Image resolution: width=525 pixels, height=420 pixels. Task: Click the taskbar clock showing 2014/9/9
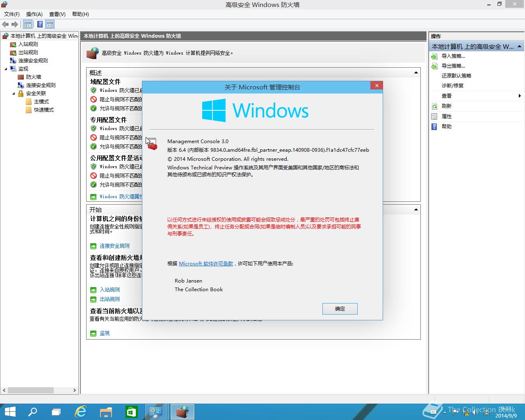point(506,412)
